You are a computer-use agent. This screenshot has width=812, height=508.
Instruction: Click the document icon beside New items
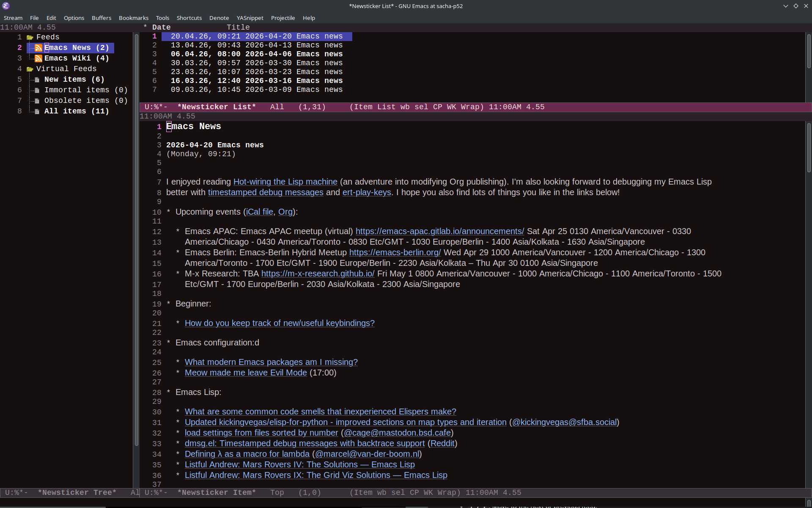coord(37,80)
